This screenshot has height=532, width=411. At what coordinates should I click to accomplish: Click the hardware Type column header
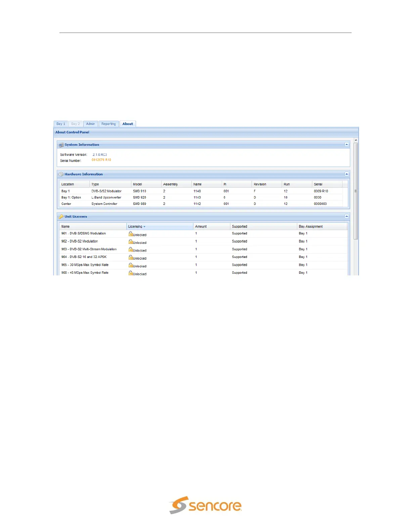coord(110,184)
